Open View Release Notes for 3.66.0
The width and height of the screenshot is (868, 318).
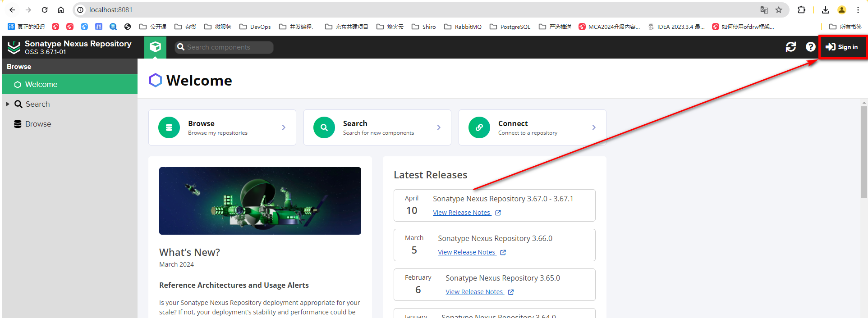pos(466,252)
